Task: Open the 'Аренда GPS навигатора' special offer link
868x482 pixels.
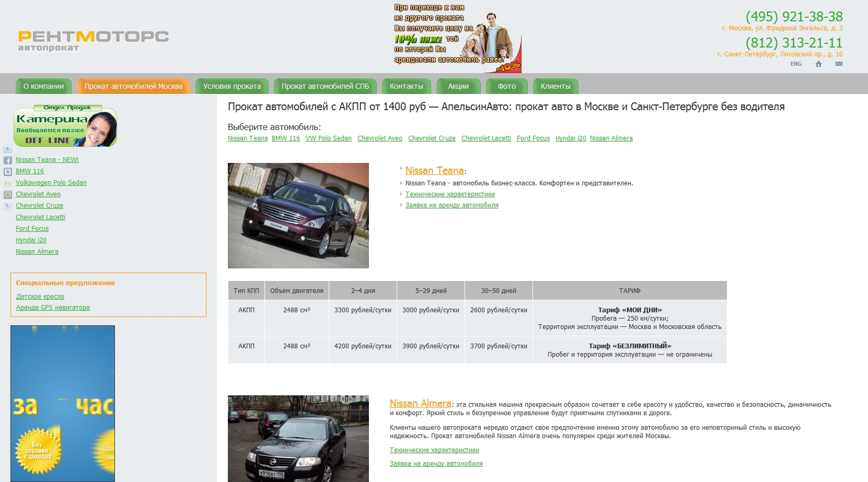Action: [x=53, y=308]
